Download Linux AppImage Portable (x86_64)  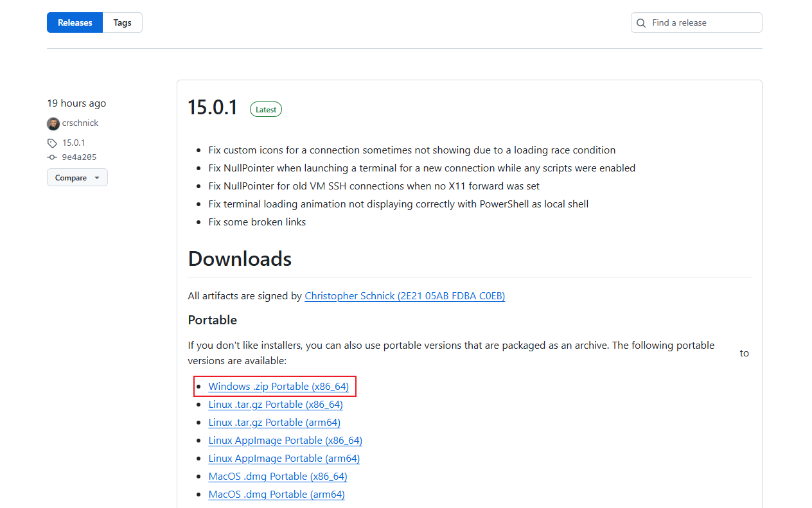pyautogui.click(x=285, y=441)
